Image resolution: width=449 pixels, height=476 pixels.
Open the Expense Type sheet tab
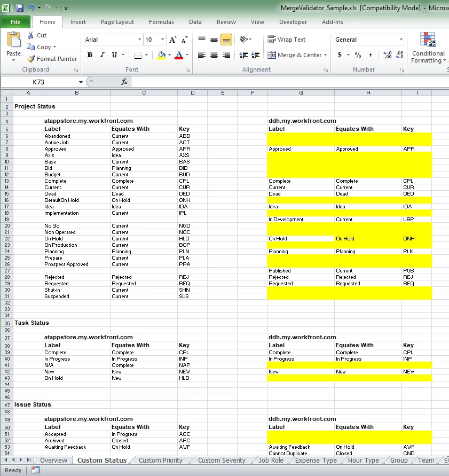coord(316,460)
